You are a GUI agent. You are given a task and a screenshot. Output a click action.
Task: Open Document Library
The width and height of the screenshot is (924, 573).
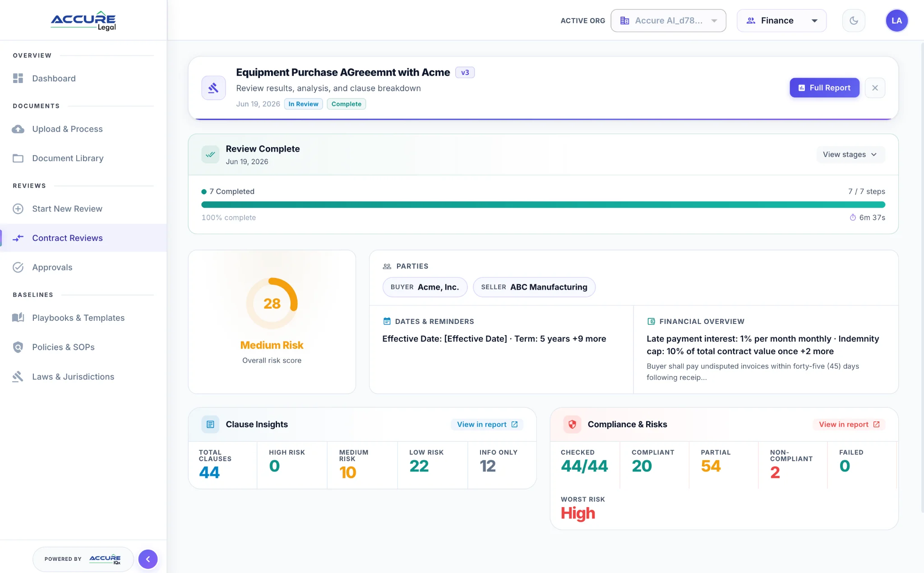point(83,158)
